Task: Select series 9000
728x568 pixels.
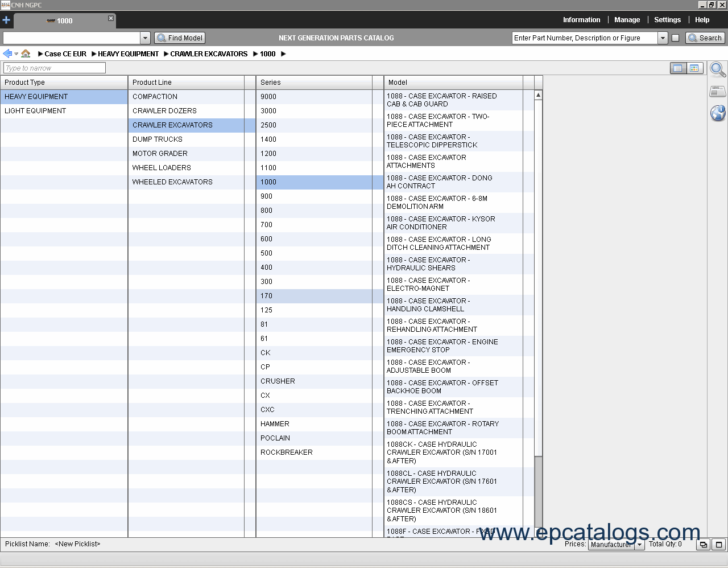Action: coord(320,97)
